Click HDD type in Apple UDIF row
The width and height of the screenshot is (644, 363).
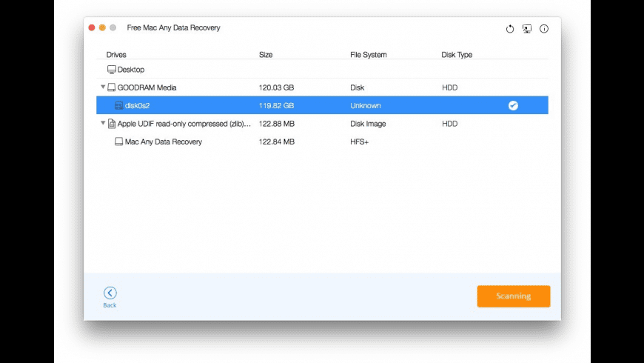click(450, 124)
